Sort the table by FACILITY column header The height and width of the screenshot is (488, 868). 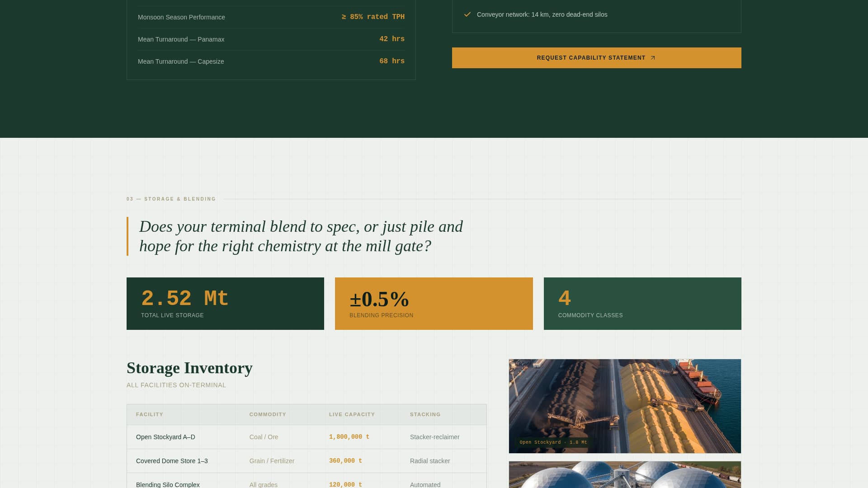point(149,414)
